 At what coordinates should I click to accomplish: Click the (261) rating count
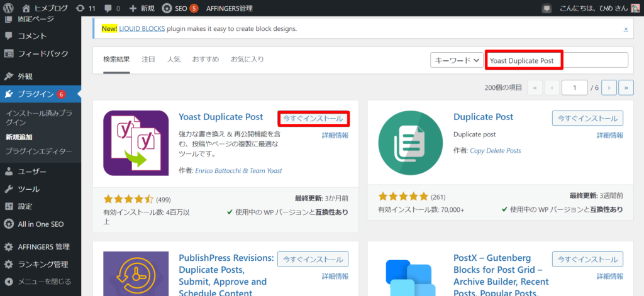point(438,197)
